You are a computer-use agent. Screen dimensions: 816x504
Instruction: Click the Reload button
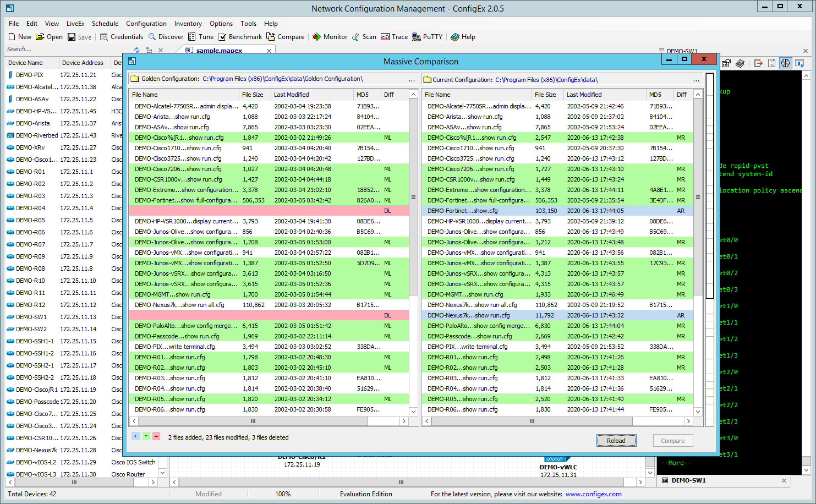pos(616,441)
